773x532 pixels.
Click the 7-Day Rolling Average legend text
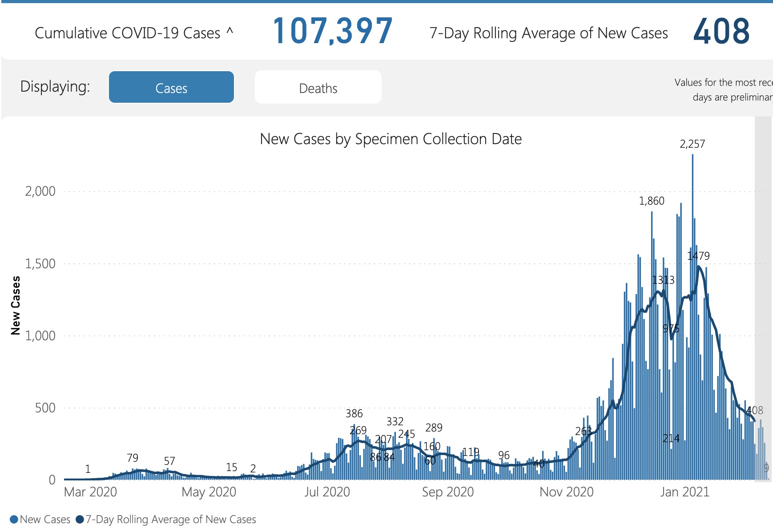(171, 520)
